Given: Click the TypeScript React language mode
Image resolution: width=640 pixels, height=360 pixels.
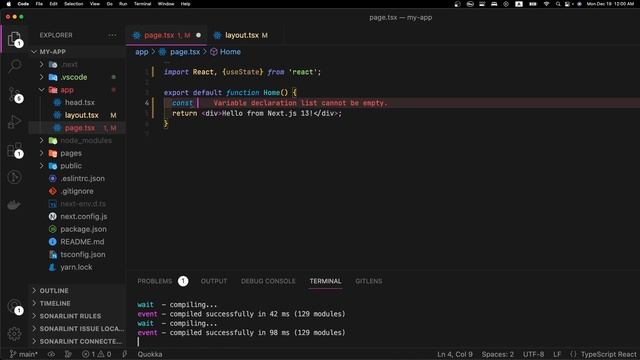Looking at the screenshot, I should click(x=608, y=354).
